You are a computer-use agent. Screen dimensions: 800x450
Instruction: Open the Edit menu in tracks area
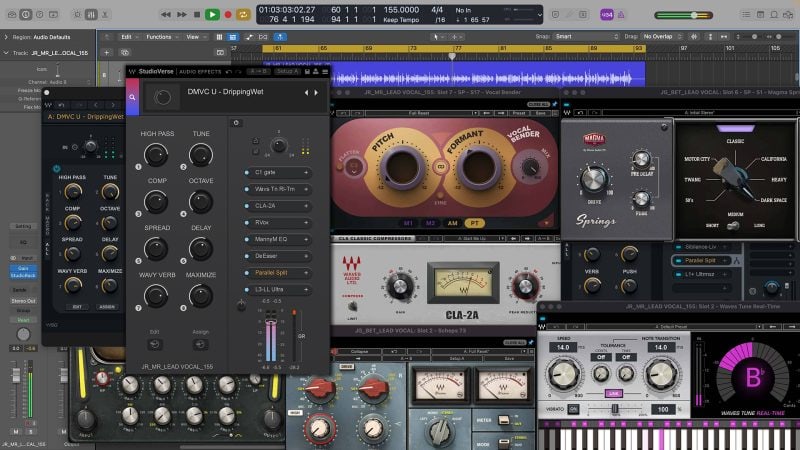[x=128, y=36]
